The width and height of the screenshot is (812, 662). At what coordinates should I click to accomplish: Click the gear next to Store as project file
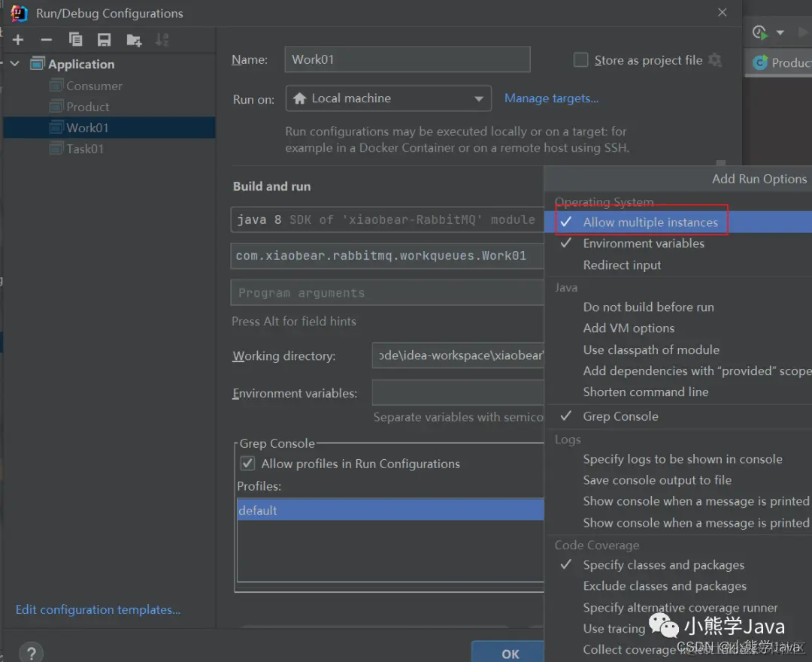pos(715,60)
